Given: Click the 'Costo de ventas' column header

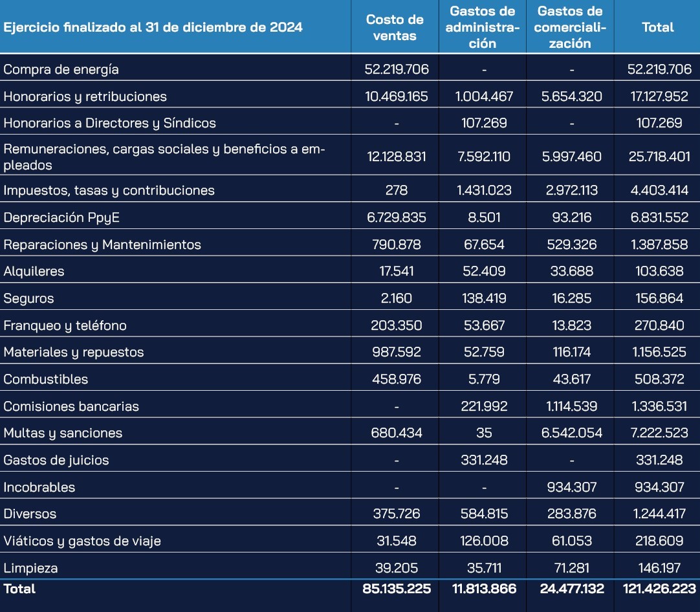Looking at the screenshot, I should pos(395,27).
